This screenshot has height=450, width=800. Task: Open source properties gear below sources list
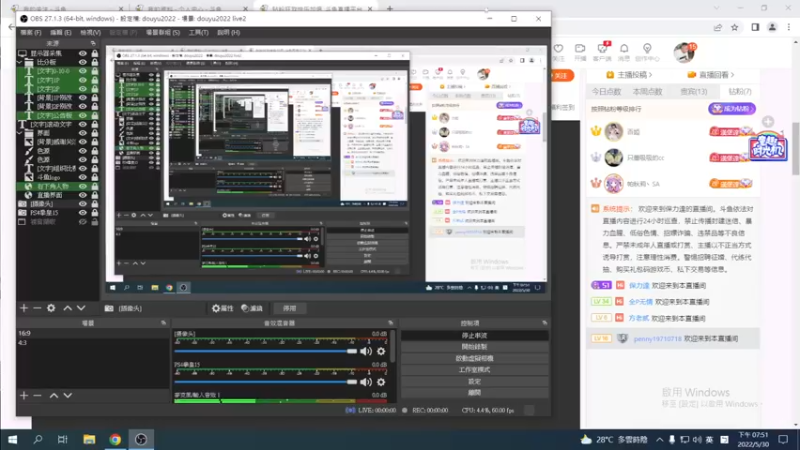[x=51, y=308]
